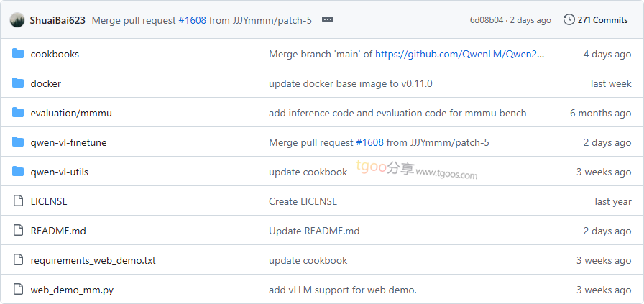Expand the commit message ellipsis button
The image size is (644, 304).
[328, 20]
